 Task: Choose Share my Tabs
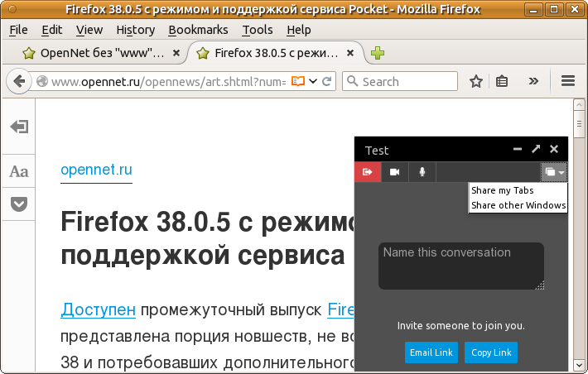503,190
